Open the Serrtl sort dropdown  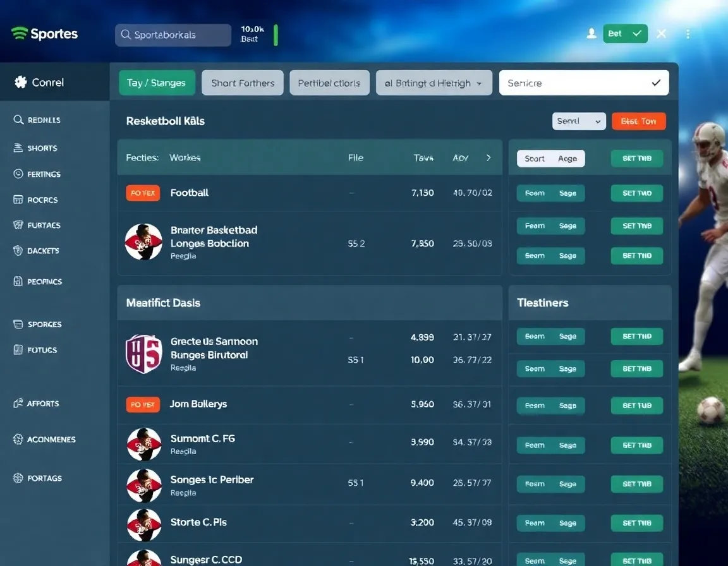578,121
